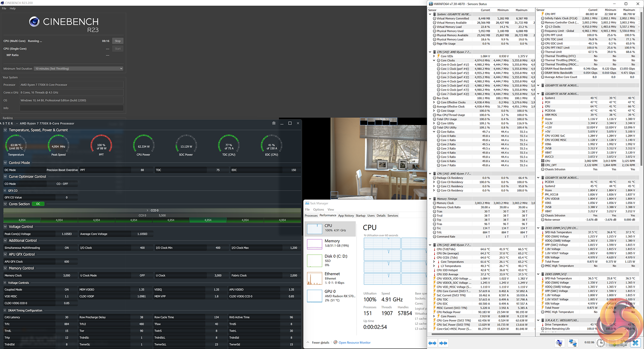Close sensors with the blue X icon
The height and width of the screenshot is (349, 644).
pyautogui.click(x=635, y=343)
